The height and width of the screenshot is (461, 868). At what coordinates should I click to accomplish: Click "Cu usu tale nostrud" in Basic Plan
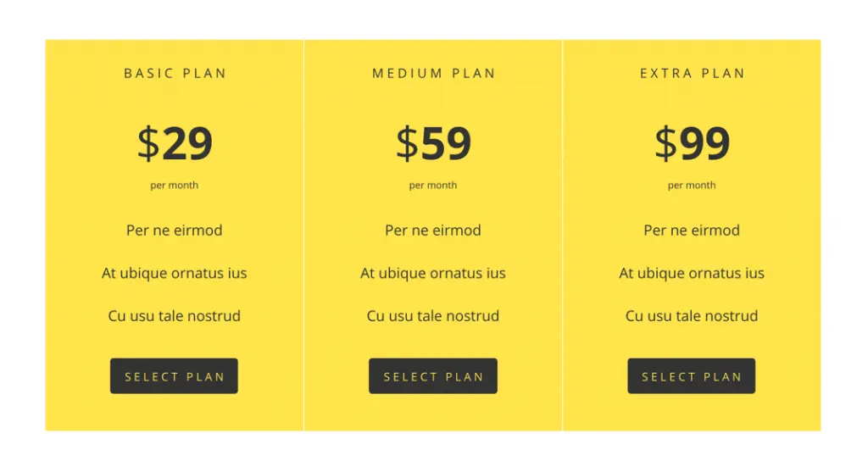click(175, 316)
